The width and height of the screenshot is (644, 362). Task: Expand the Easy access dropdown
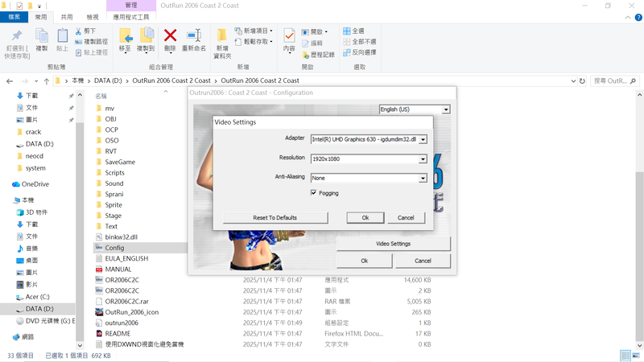tap(271, 42)
